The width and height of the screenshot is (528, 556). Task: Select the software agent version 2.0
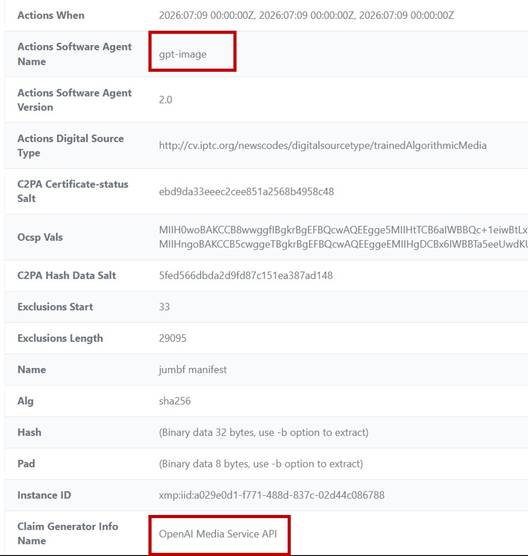tap(166, 100)
